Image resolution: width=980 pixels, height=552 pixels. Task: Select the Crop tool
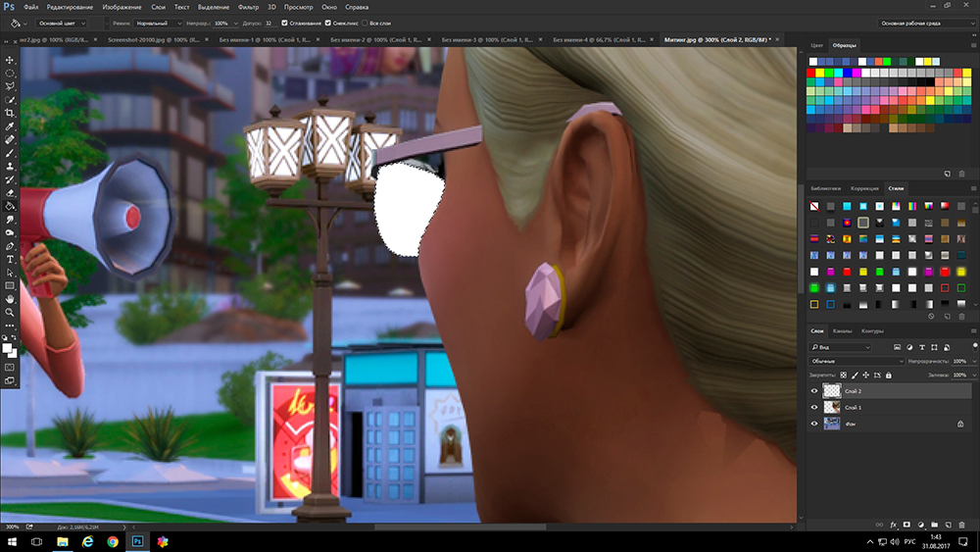(10, 113)
